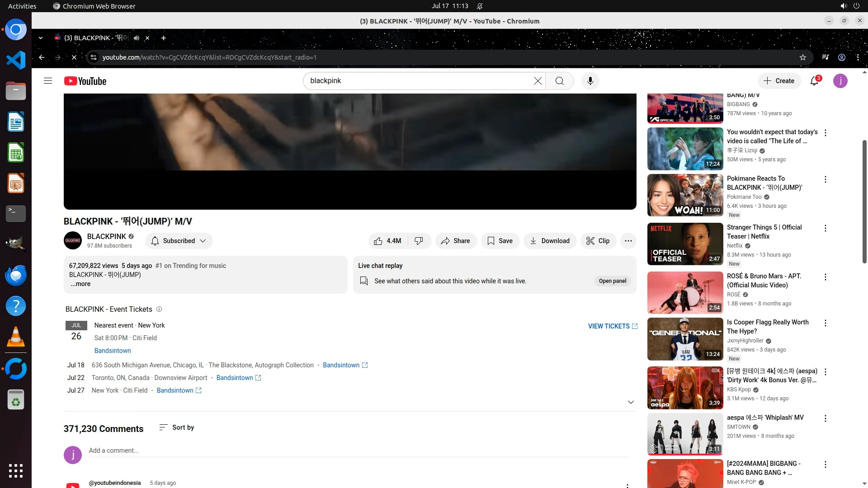The height and width of the screenshot is (488, 868).
Task: Expand description with ...more
Action: coord(80,284)
